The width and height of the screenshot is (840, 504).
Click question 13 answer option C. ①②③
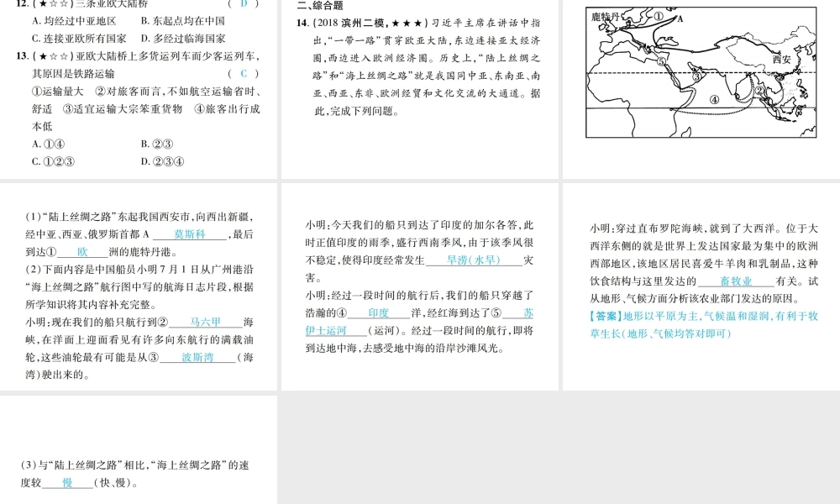point(53,162)
